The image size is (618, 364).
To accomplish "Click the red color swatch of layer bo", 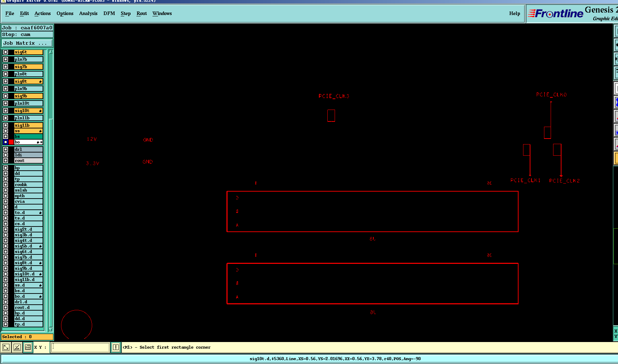I will [x=11, y=142].
